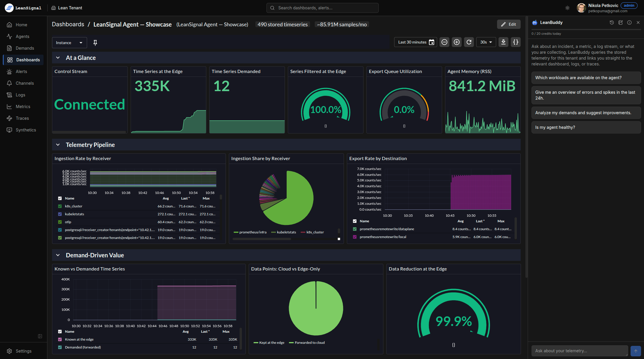Open the Last 30 minutes time picker
This screenshot has width=644, height=359.
(x=415, y=42)
